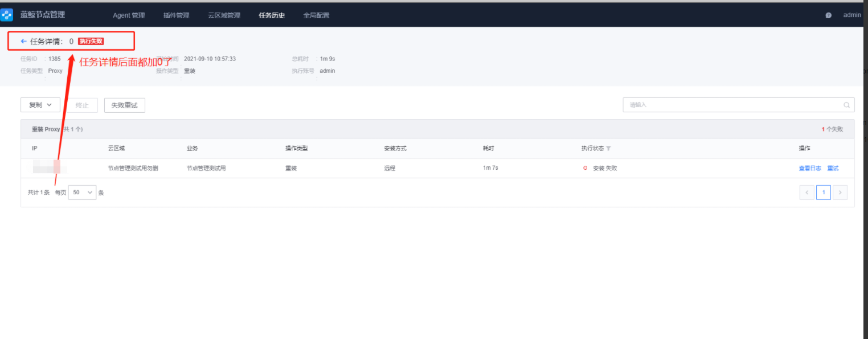
Task: Open the 全局配置 menu
Action: [x=316, y=15]
